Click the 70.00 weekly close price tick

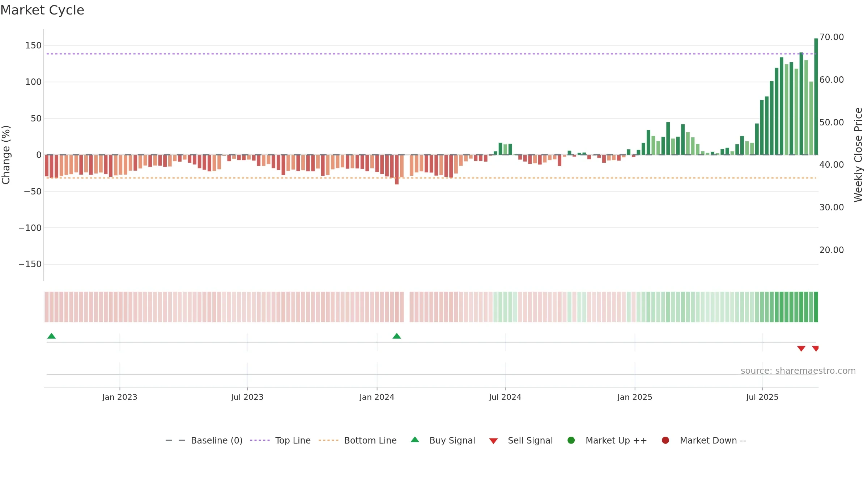tap(831, 37)
